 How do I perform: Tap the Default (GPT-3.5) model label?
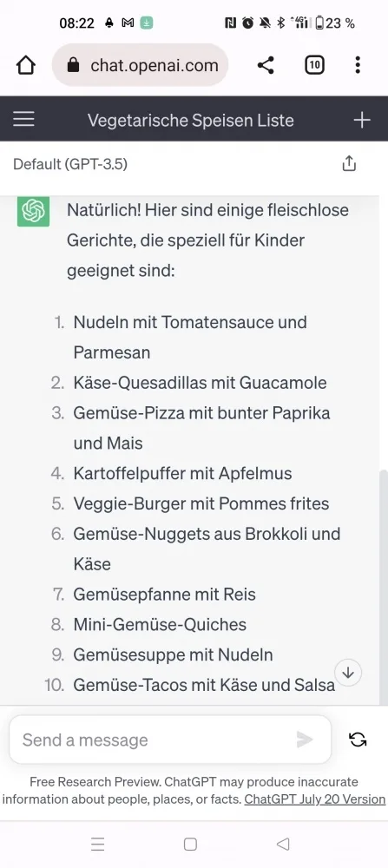70,164
